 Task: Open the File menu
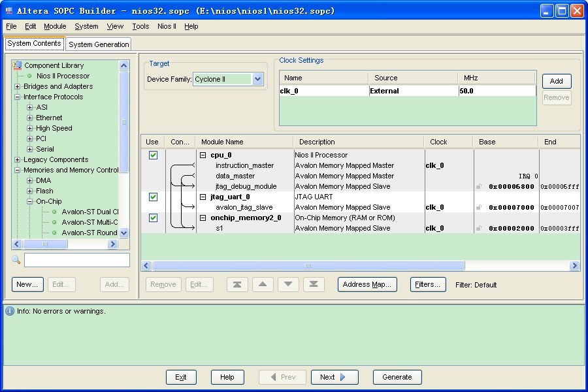coord(11,26)
